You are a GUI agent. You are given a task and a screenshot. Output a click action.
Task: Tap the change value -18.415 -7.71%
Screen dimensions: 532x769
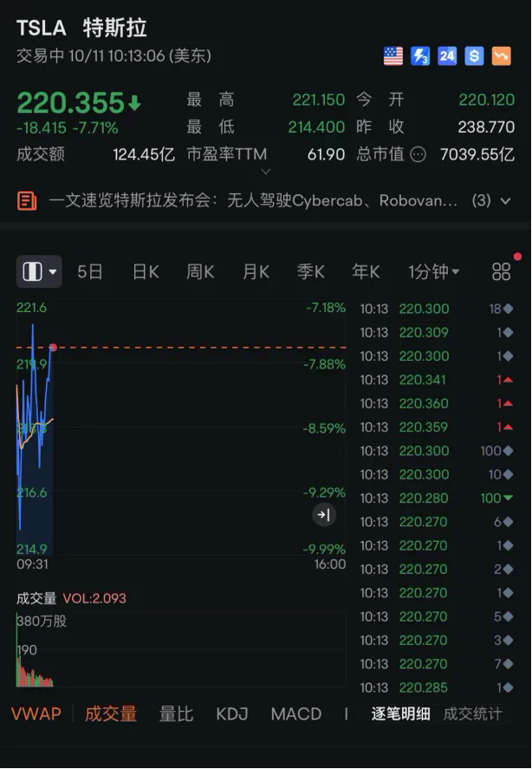(x=68, y=128)
